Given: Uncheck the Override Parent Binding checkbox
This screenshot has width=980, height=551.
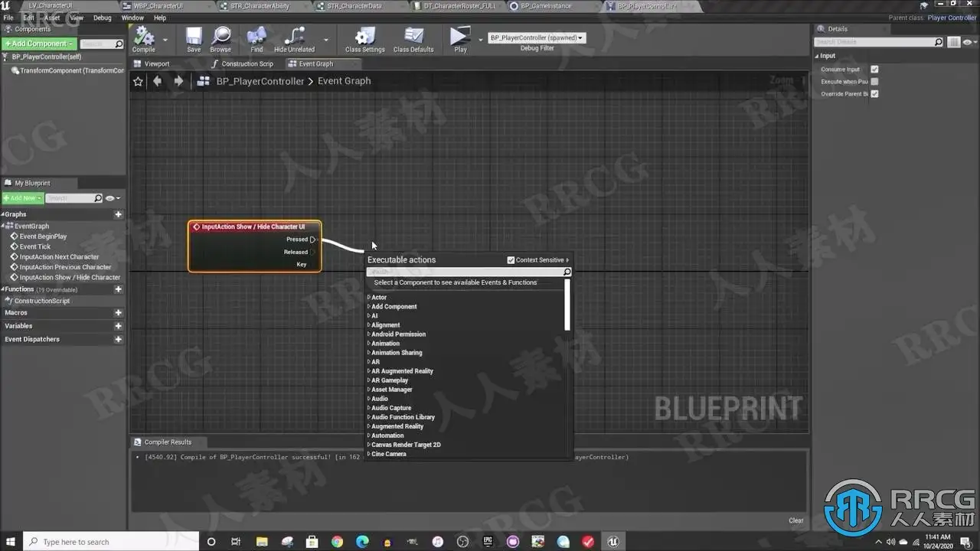Looking at the screenshot, I should pos(874,94).
